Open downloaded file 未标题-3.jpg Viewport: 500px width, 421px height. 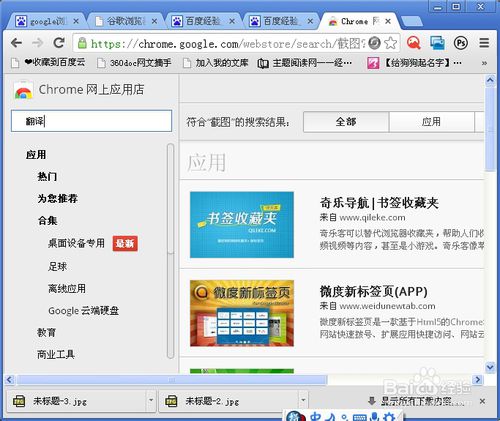[x=76, y=401]
